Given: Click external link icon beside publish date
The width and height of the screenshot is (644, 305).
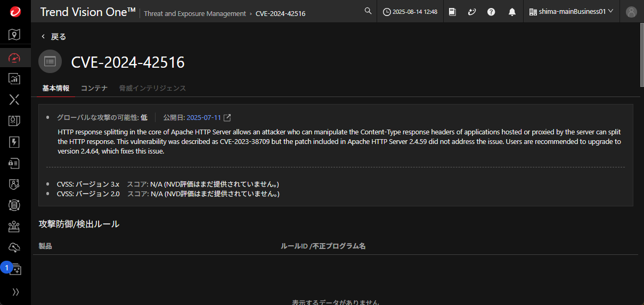Looking at the screenshot, I should tap(227, 118).
